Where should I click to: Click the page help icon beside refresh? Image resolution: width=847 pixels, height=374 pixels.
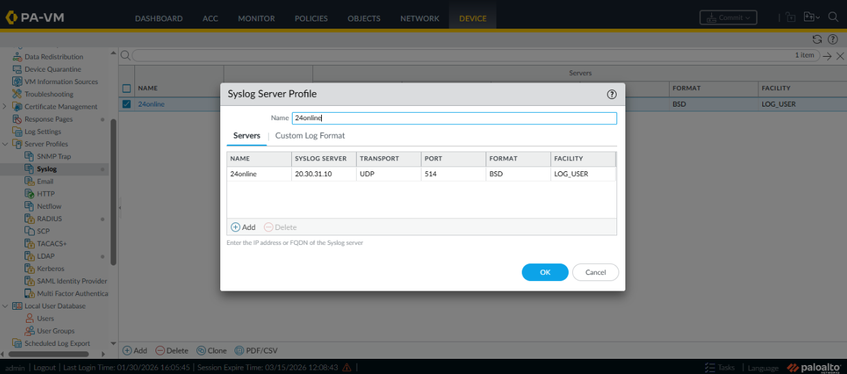(x=832, y=39)
